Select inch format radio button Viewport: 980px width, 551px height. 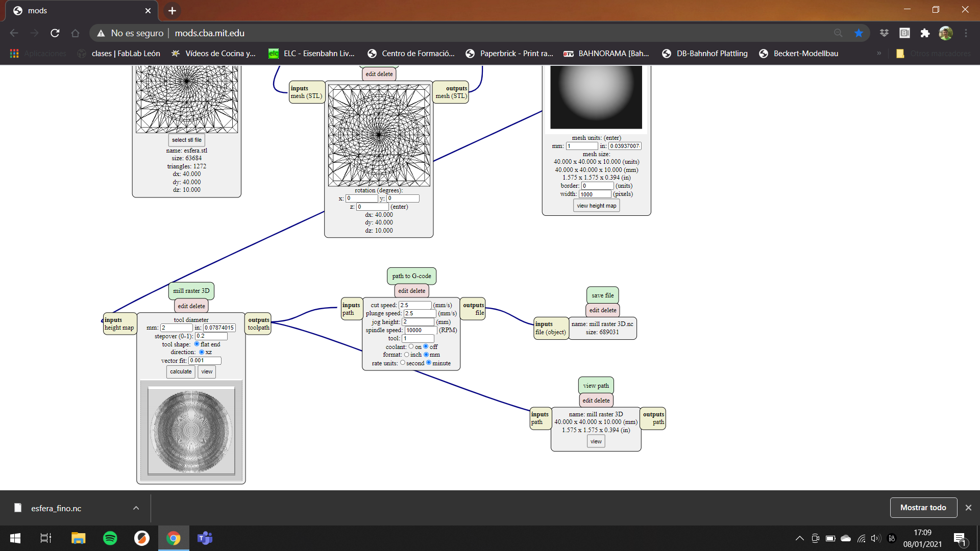(407, 355)
